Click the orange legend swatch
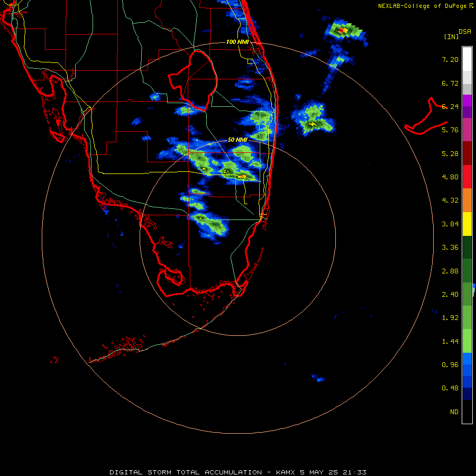The height and width of the screenshot is (476, 476). (x=467, y=200)
